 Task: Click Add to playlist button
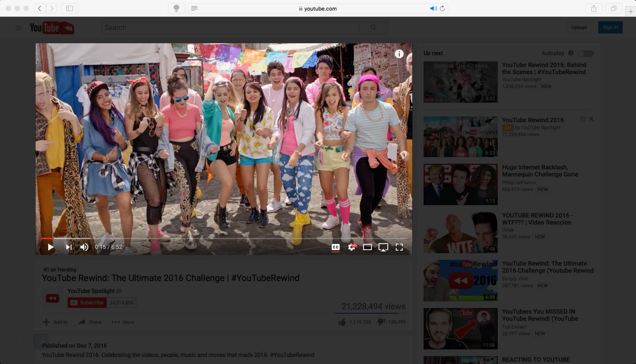pos(55,322)
